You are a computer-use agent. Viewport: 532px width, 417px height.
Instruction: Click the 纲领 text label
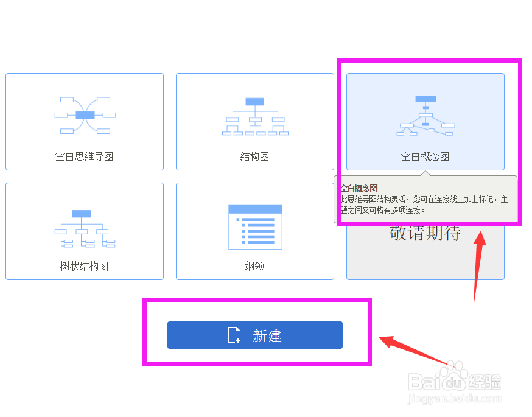[254, 266]
